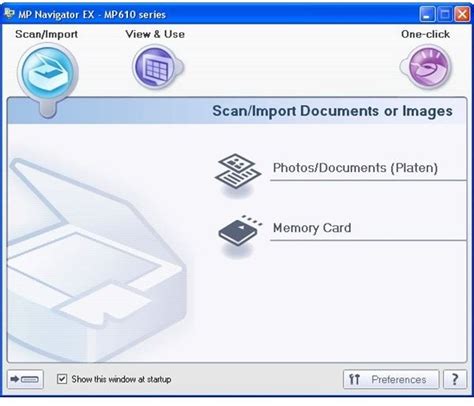Switch to compact mode arrow button

pos(25,379)
